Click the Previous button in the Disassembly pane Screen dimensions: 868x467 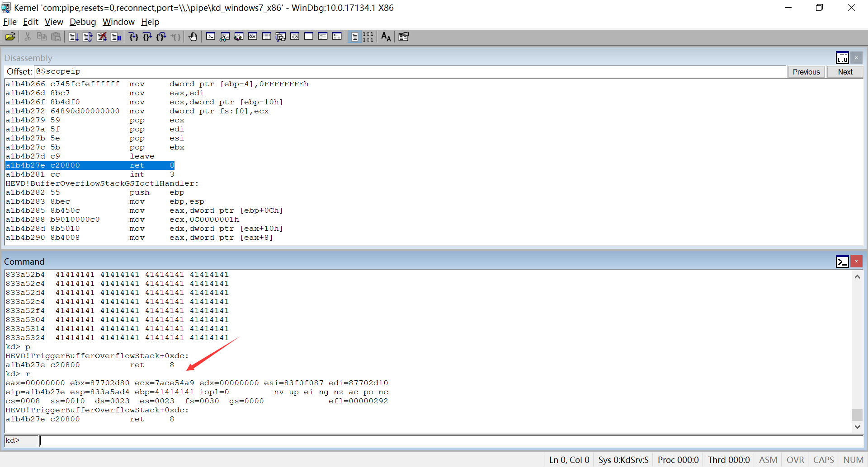coord(806,72)
